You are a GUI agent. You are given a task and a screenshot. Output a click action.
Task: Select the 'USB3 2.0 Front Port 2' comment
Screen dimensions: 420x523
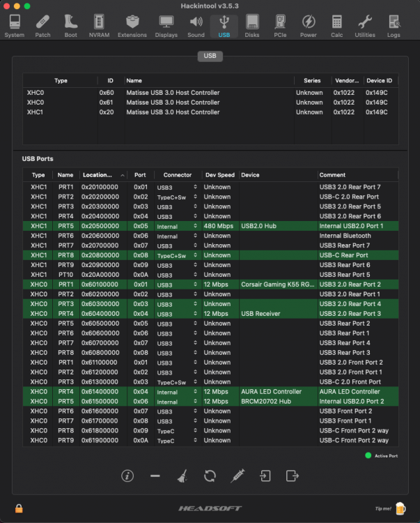(x=351, y=362)
